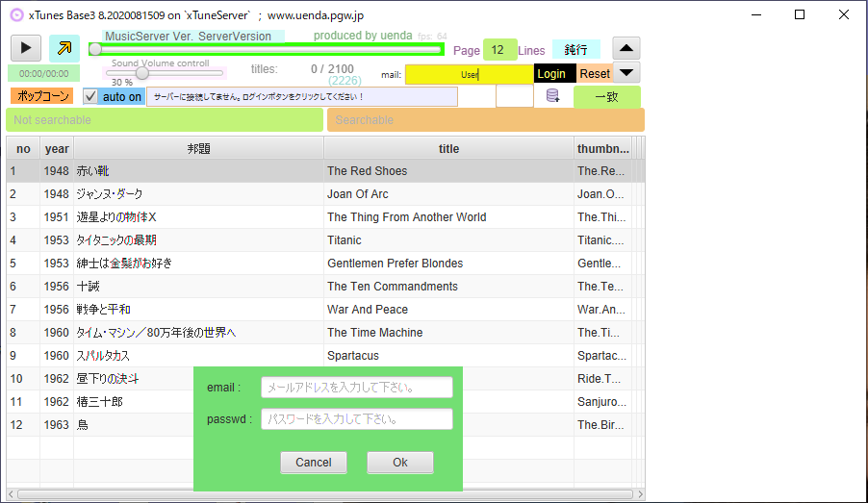
Task: Focus the email input field
Action: [357, 388]
